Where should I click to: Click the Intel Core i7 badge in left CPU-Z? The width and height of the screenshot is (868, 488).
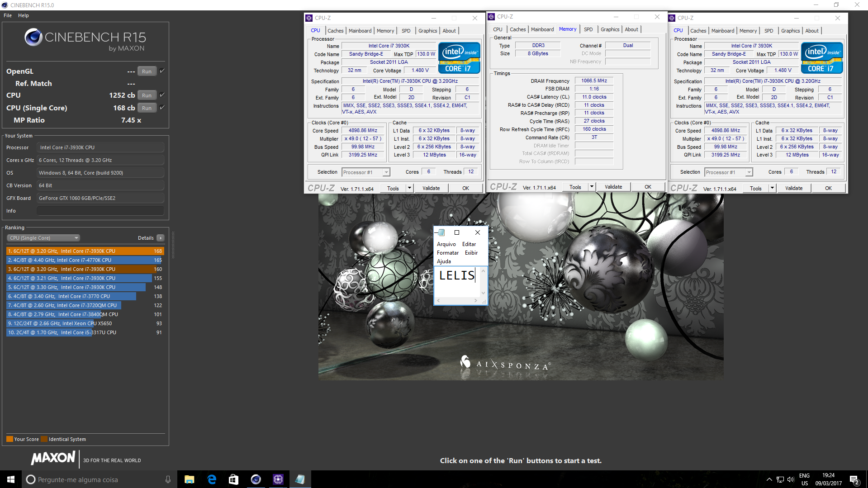click(x=459, y=58)
